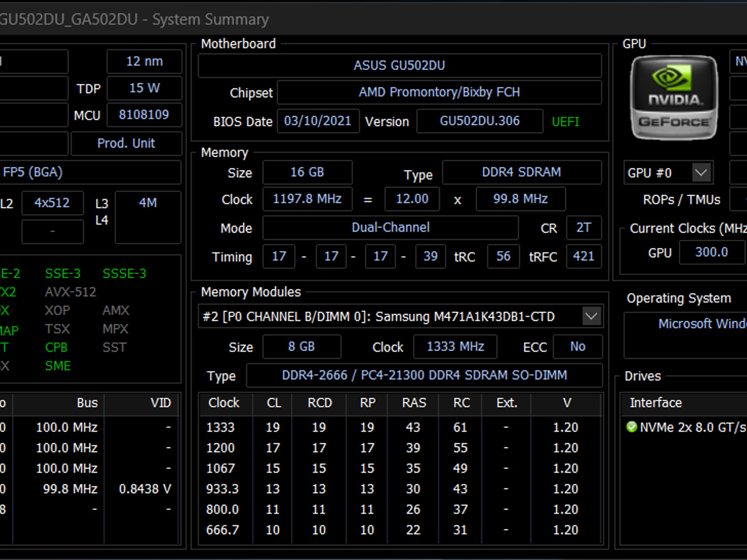Select the 933.3 clock timing row
747x560 pixels.
[x=400, y=489]
